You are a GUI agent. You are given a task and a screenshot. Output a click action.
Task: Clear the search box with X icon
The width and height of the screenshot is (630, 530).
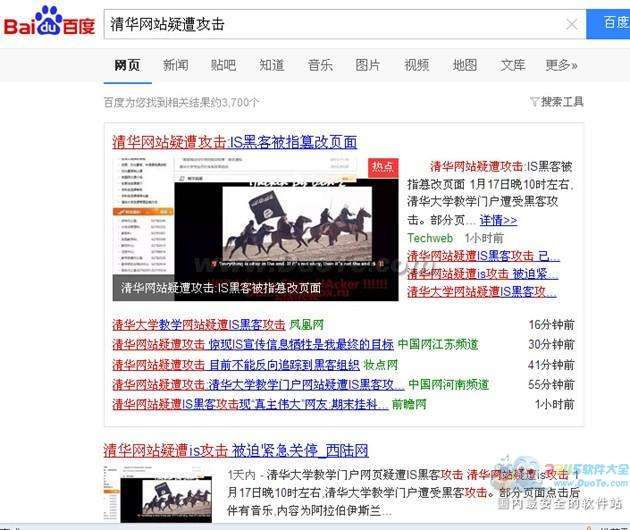point(571,25)
